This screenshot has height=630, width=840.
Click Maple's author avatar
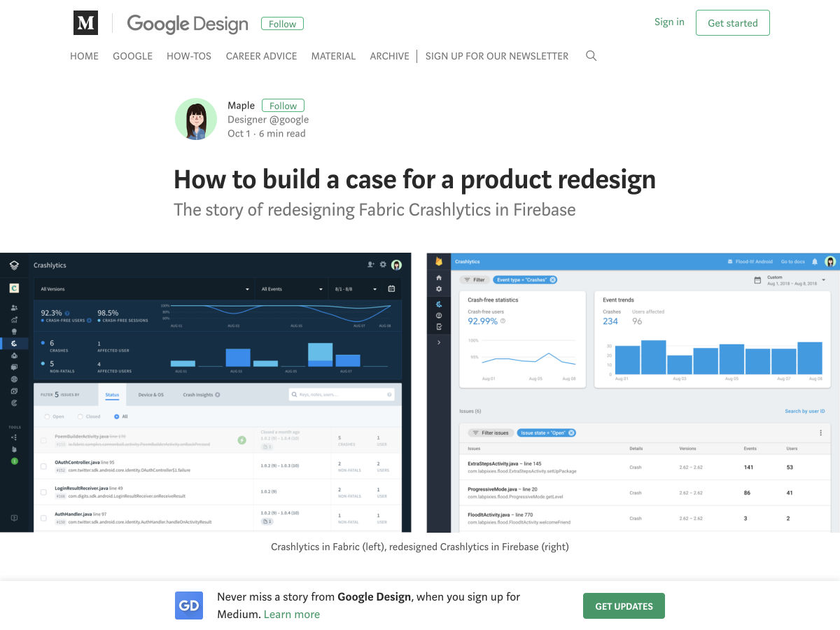click(x=196, y=119)
